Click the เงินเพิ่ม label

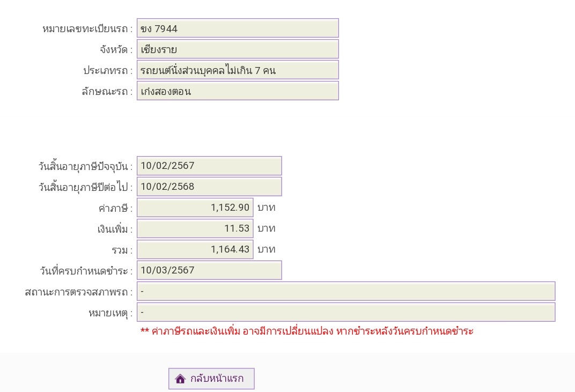click(x=115, y=229)
